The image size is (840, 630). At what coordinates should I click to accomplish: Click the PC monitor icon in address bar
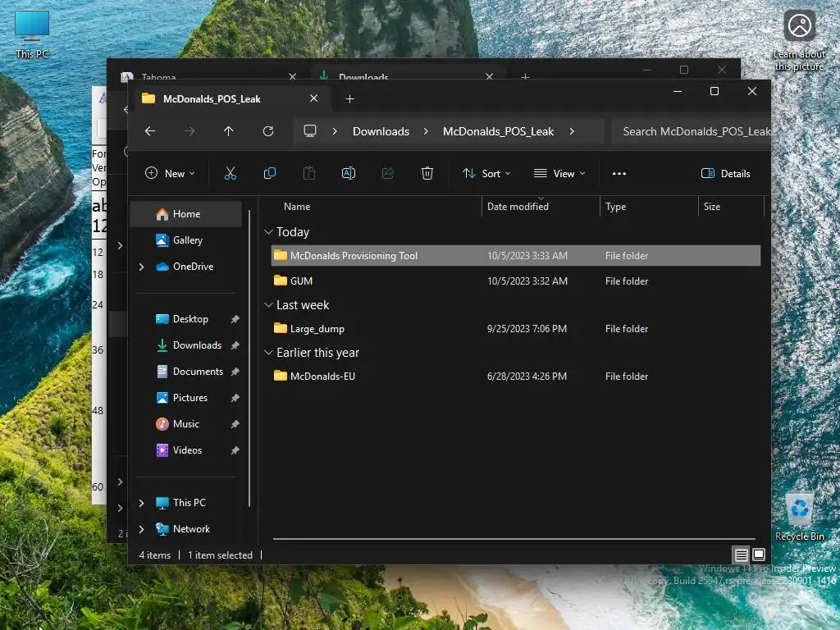click(x=310, y=130)
